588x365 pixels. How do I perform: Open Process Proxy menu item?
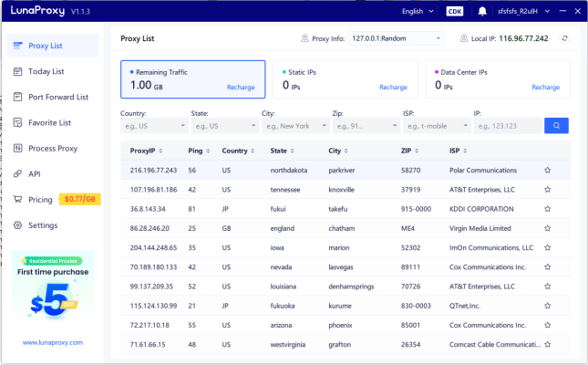(53, 149)
